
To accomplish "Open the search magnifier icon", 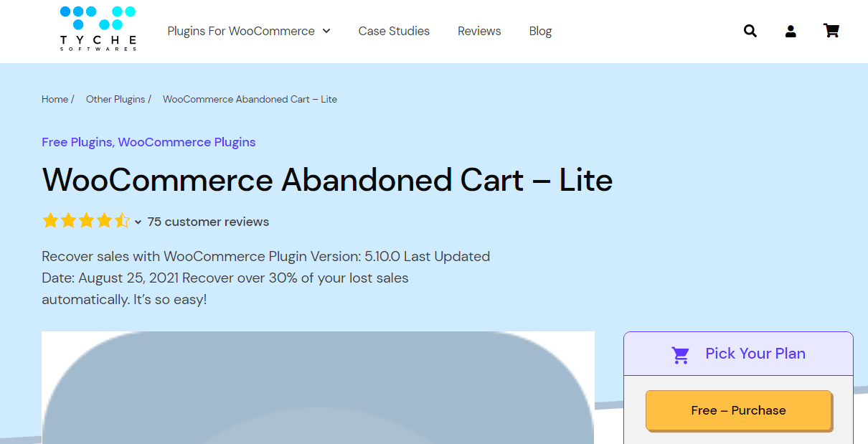I will point(750,31).
